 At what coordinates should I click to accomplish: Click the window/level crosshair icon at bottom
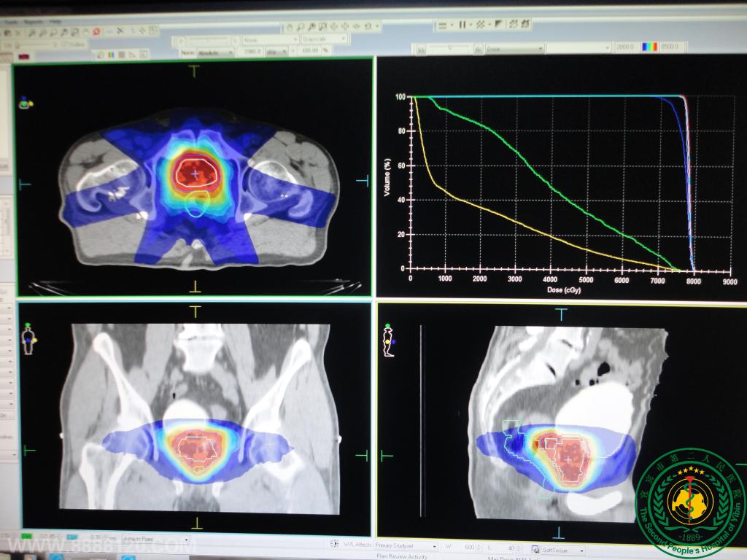pyautogui.click(x=334, y=543)
